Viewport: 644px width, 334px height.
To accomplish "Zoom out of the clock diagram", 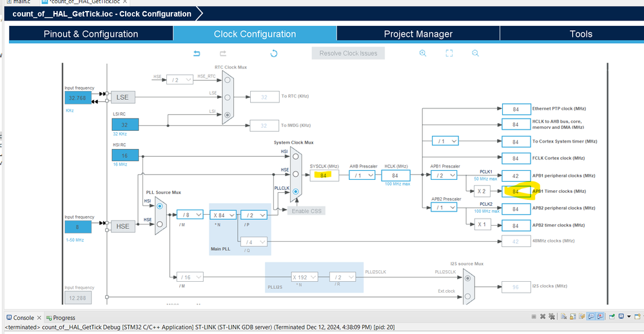I will [x=475, y=54].
